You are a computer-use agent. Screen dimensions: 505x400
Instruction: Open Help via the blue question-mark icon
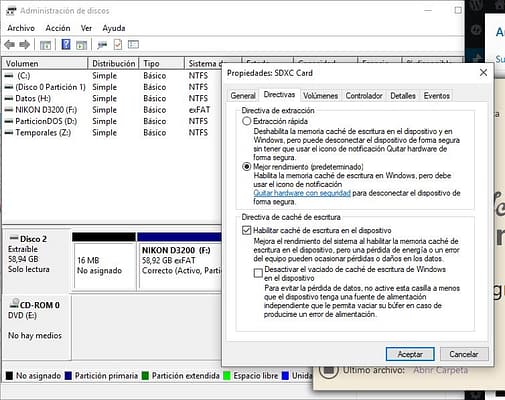(66, 44)
